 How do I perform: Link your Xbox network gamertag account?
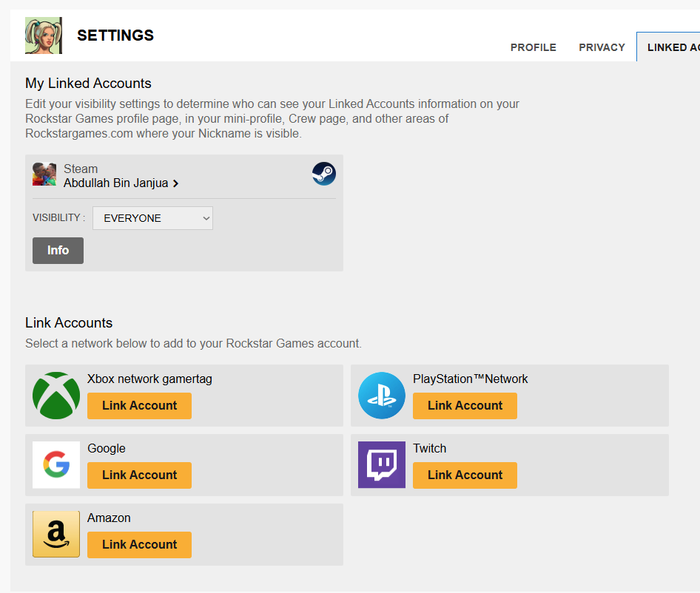click(139, 406)
